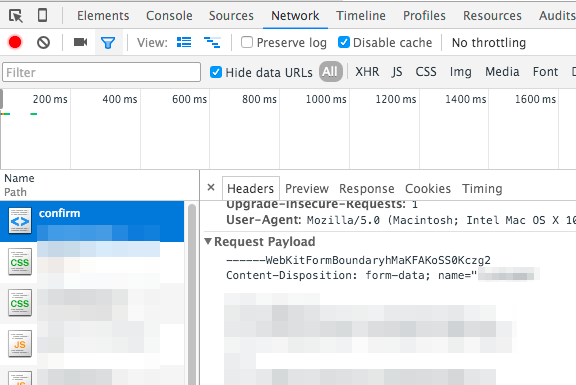
Task: Click the request list vertical scrollbar
Action: pyautogui.click(x=192, y=294)
